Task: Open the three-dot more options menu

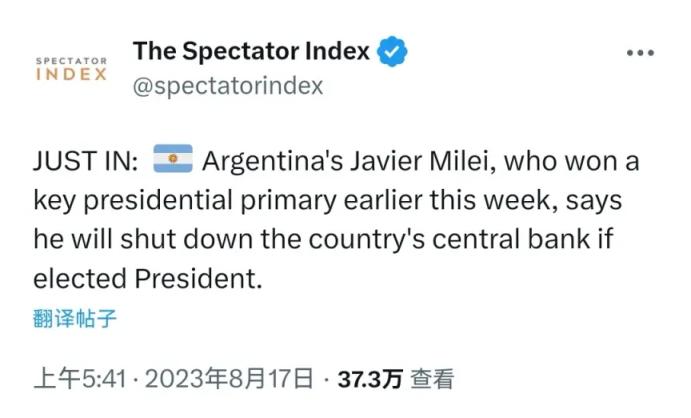Action: coord(640,53)
